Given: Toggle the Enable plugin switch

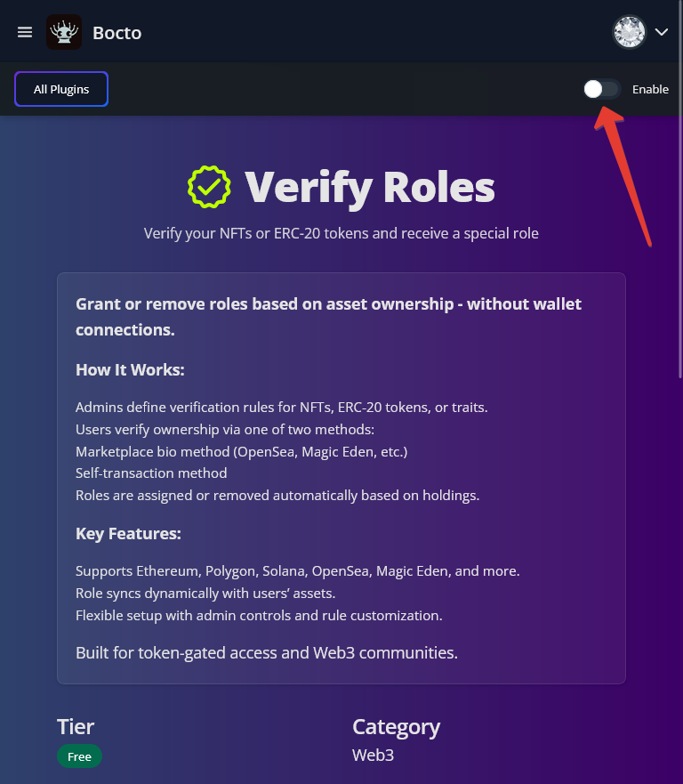Looking at the screenshot, I should click(x=601, y=89).
